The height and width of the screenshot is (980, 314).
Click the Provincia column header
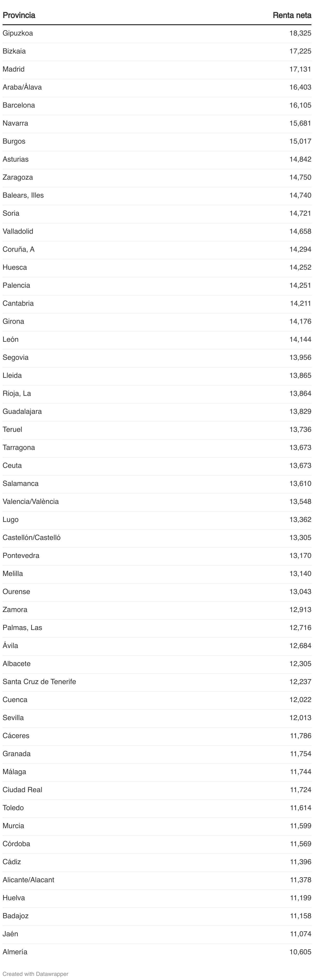pos(19,15)
